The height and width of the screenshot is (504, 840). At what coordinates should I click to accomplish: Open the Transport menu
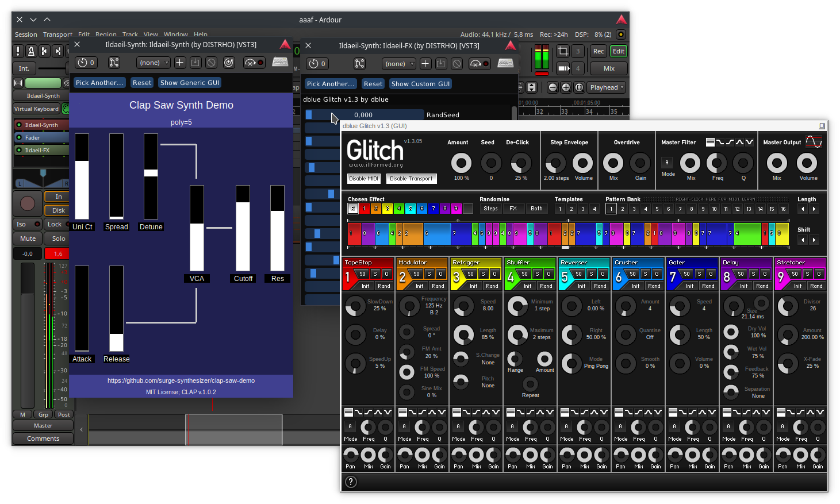click(x=57, y=34)
